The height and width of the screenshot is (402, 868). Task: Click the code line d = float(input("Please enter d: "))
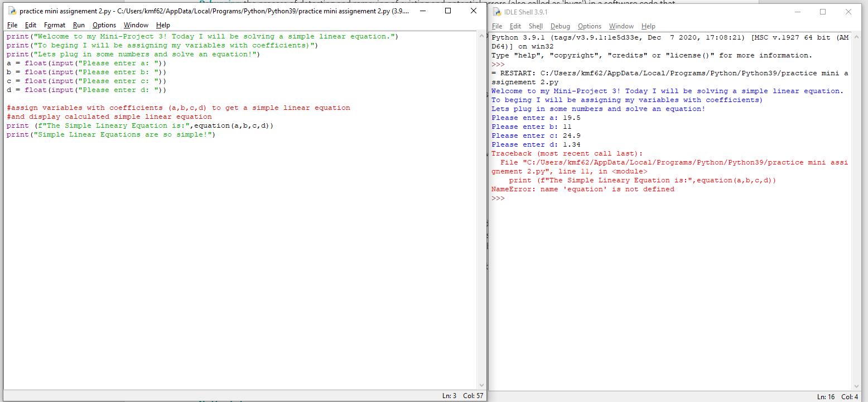[86, 90]
